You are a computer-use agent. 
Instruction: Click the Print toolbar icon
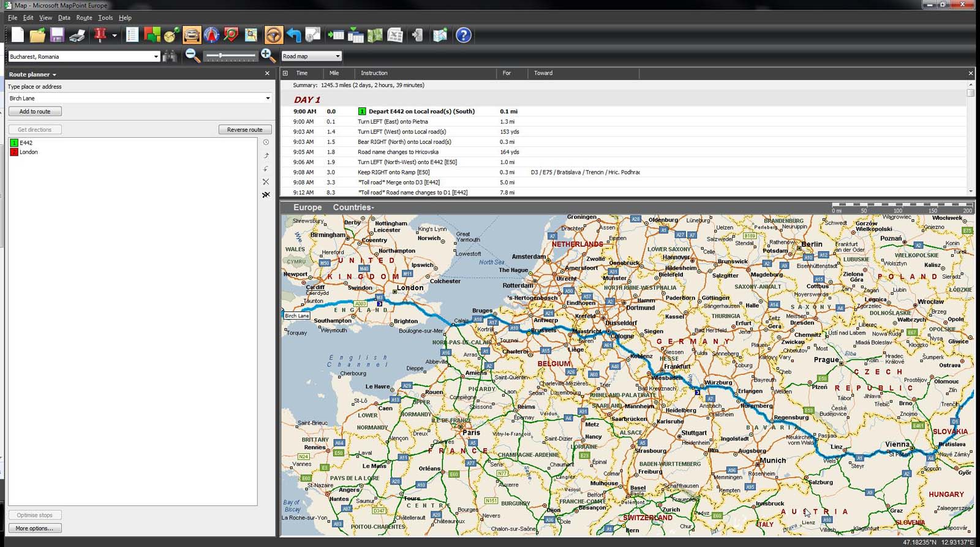[x=77, y=35]
